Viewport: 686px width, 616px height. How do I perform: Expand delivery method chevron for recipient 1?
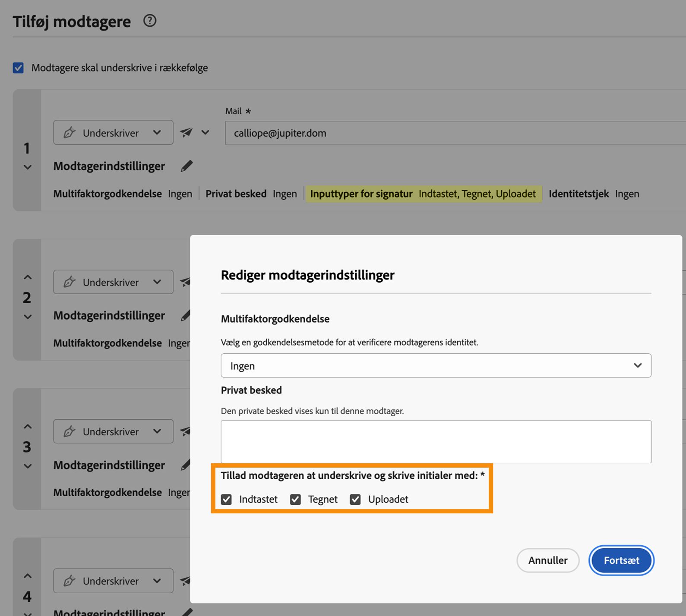(x=205, y=132)
